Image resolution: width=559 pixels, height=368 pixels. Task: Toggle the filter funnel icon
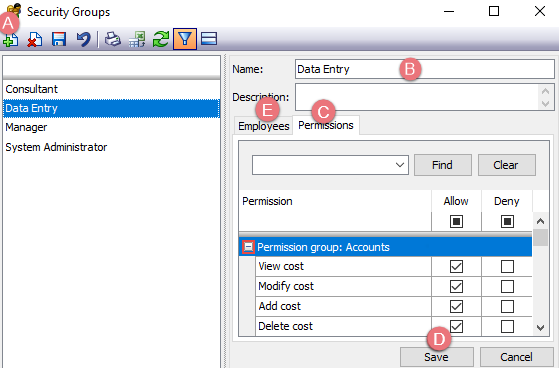[185, 39]
